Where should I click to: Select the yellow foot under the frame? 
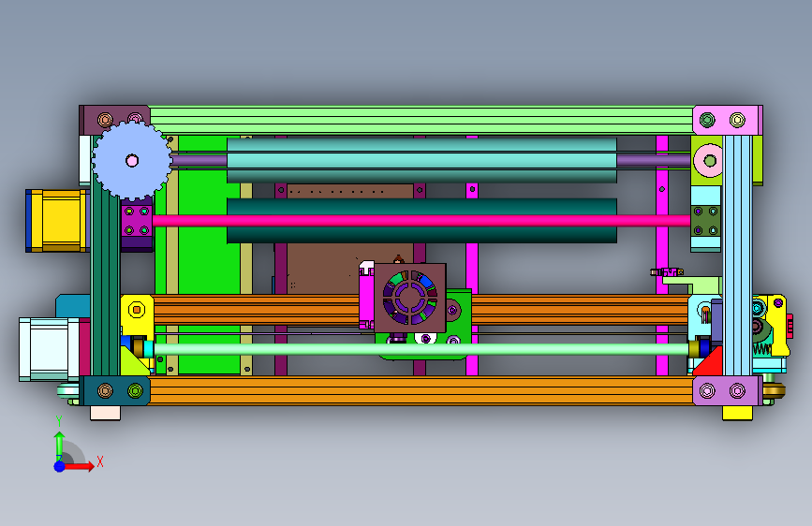[x=737, y=413]
